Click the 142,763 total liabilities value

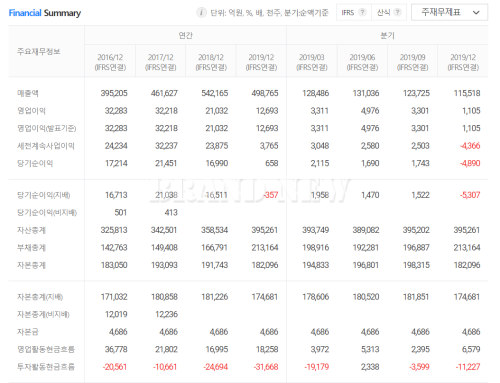pos(114,248)
